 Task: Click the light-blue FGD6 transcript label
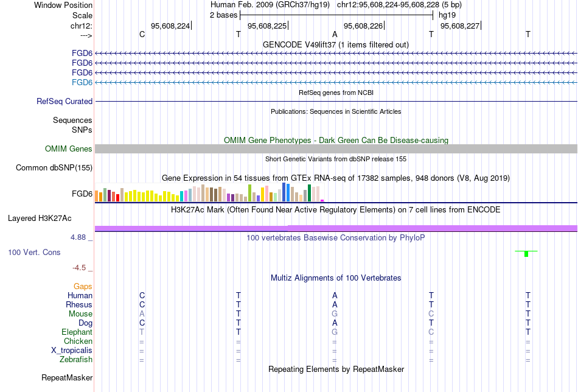(82, 82)
